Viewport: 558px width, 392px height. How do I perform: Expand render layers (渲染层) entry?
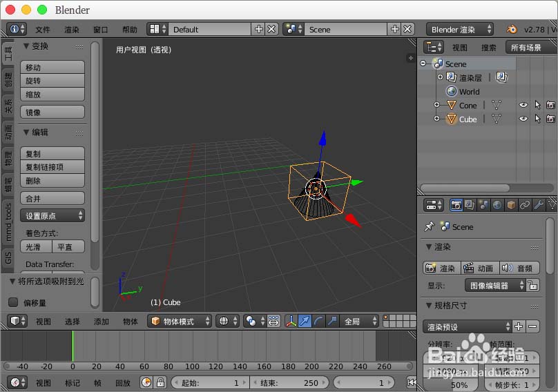(440, 77)
